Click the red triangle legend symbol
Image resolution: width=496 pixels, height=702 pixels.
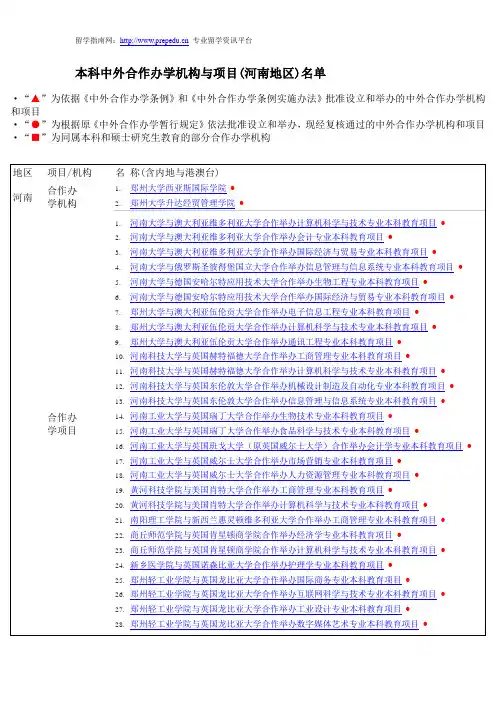35,98
